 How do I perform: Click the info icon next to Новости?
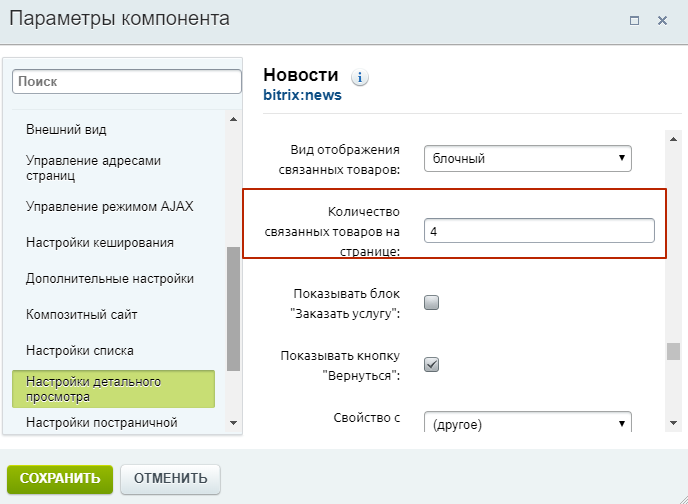point(361,77)
